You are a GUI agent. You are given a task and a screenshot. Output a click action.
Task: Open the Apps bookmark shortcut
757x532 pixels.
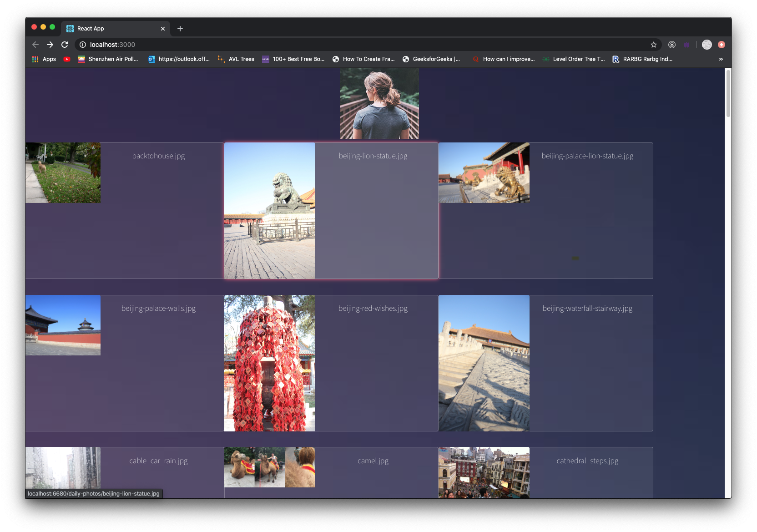click(x=44, y=59)
